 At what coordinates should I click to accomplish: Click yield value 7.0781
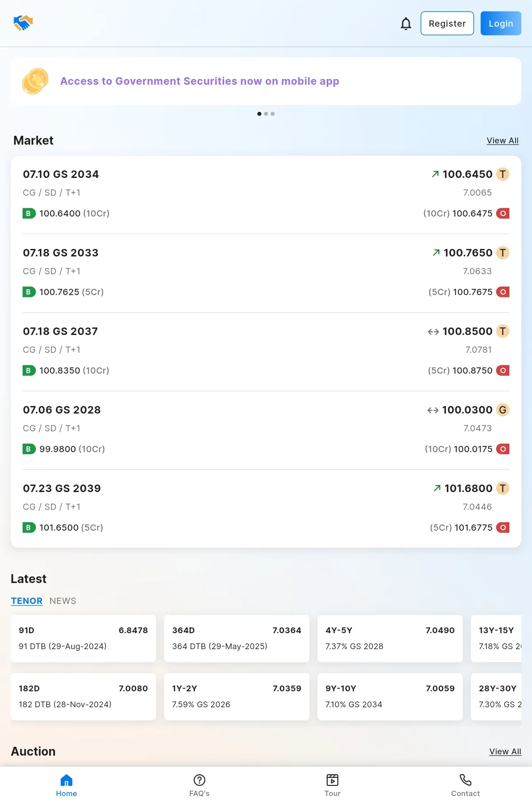[x=478, y=350]
